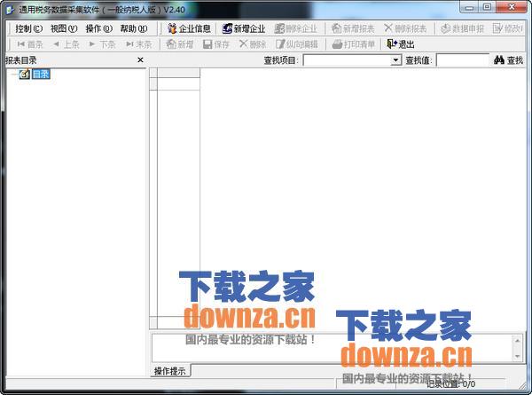This screenshot has width=532, height=395.
Task: Go to first record with 首条
Action: (x=30, y=44)
